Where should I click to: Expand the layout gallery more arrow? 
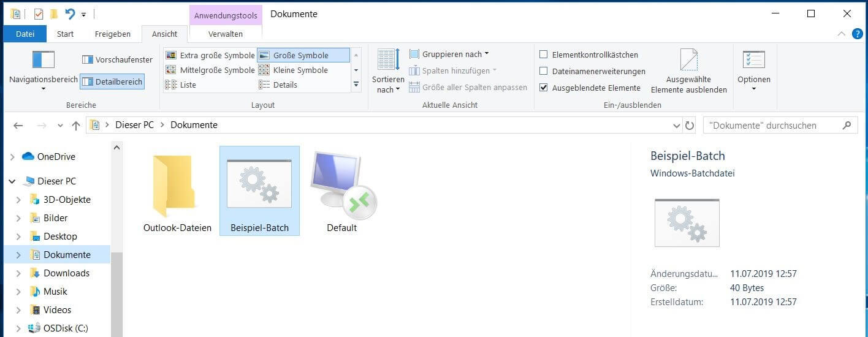tap(356, 85)
